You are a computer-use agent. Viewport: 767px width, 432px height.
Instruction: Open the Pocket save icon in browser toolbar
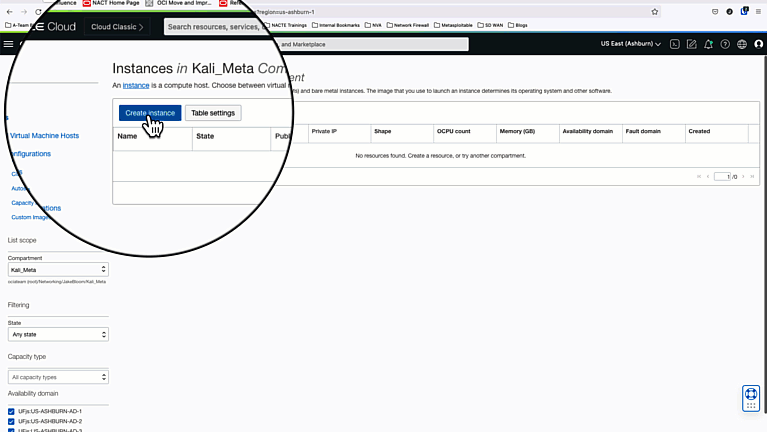[x=715, y=12]
